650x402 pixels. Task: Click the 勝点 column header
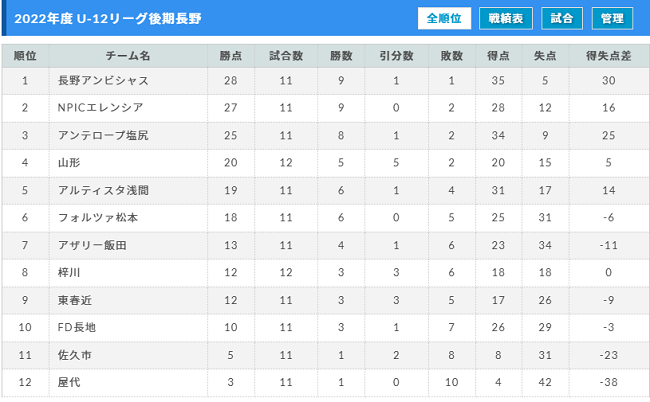point(230,56)
